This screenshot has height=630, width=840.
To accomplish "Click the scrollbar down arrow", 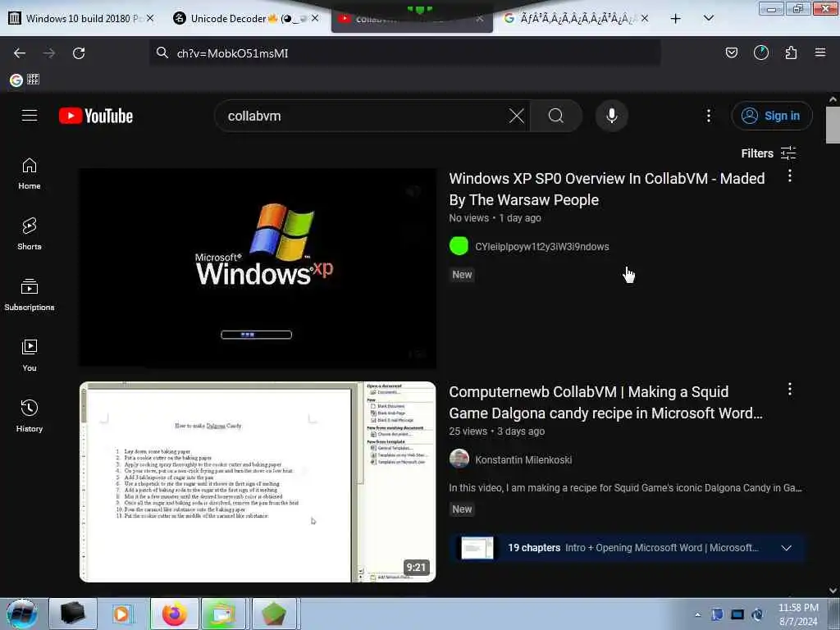I will tap(833, 591).
